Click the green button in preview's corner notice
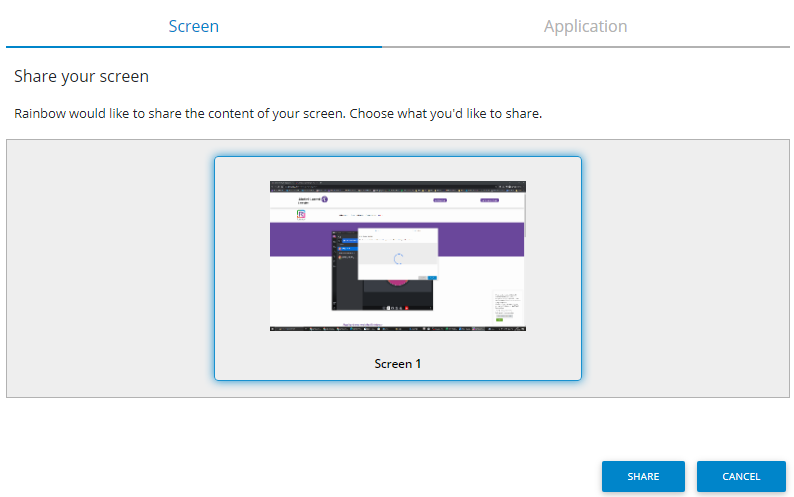 [x=499, y=318]
